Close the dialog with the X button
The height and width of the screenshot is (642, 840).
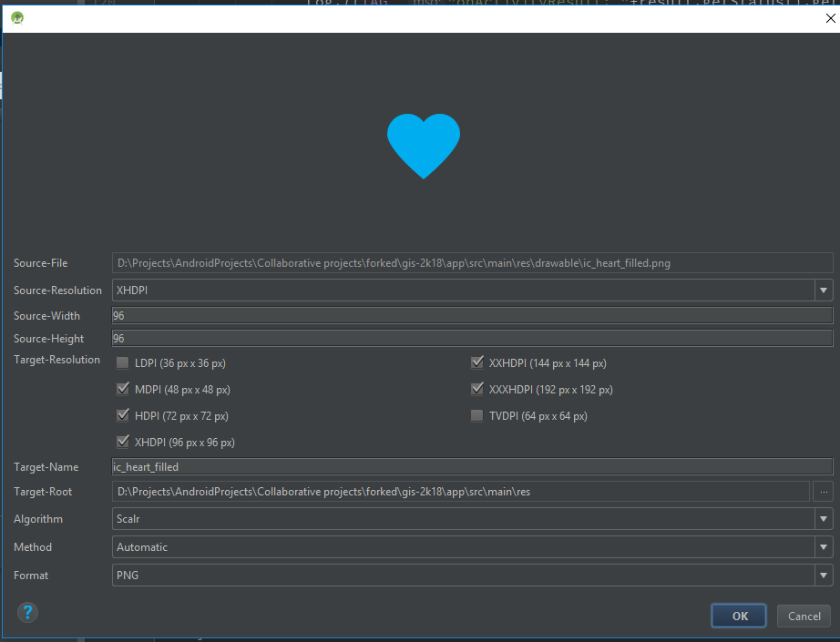coord(830,18)
